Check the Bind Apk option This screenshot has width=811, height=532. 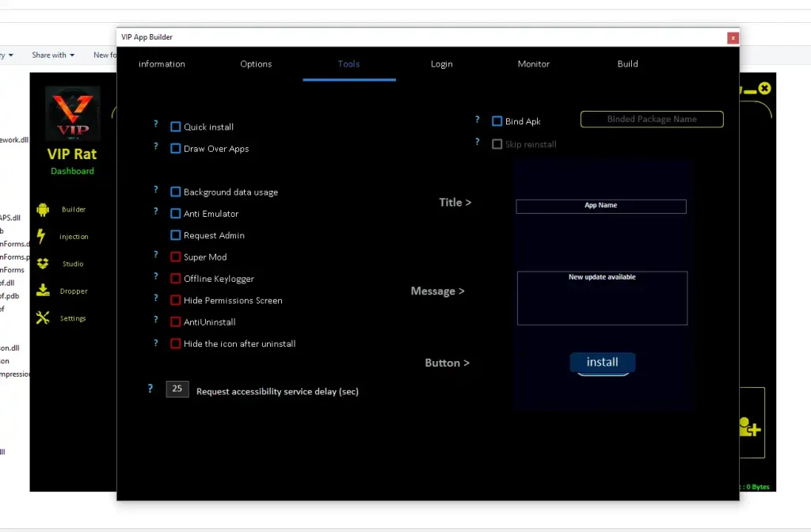[495, 120]
